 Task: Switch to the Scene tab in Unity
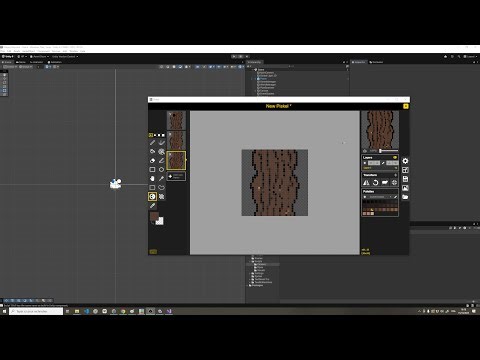(7, 62)
